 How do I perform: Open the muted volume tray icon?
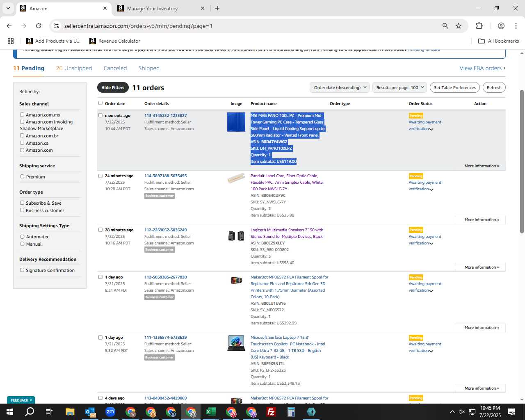[x=462, y=412]
